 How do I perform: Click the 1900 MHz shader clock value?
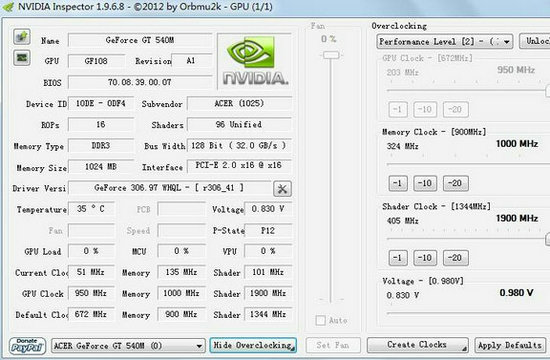point(517,219)
